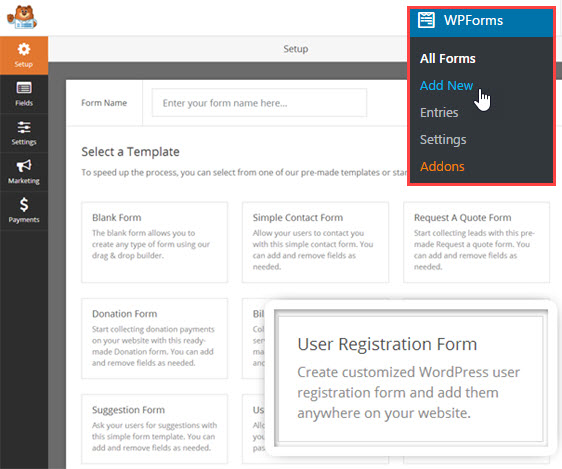Screen dimensions: 562x469
Task: Select the Simple Contact Form template
Action: [315, 242]
